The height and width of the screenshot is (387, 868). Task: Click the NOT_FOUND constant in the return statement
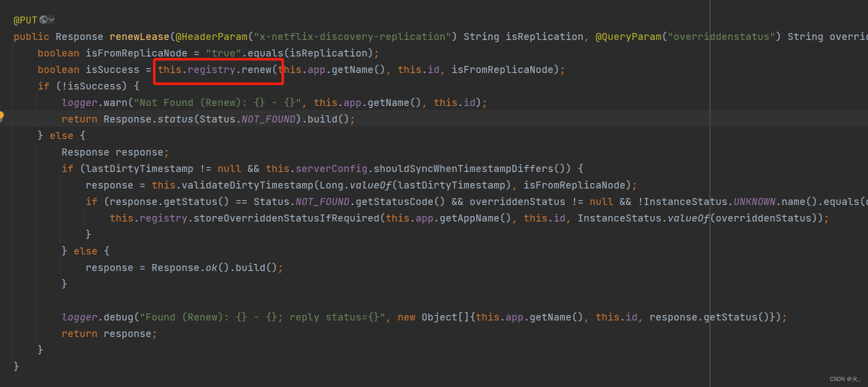click(x=268, y=119)
